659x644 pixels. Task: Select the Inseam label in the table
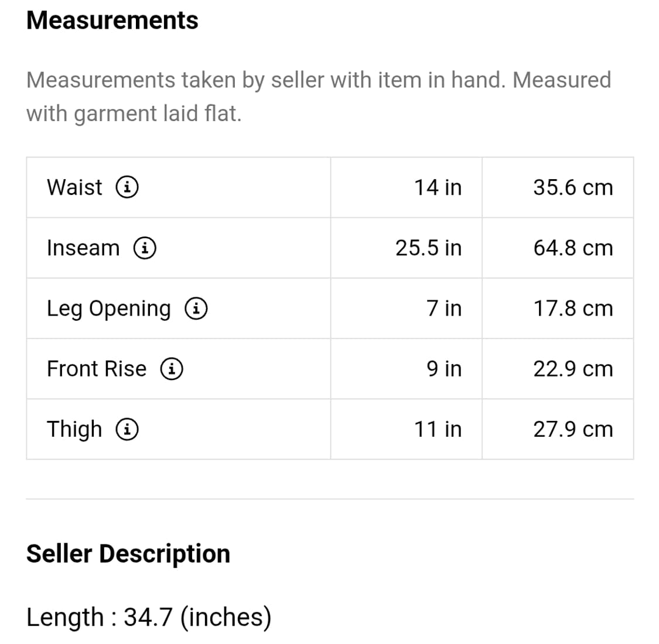83,248
